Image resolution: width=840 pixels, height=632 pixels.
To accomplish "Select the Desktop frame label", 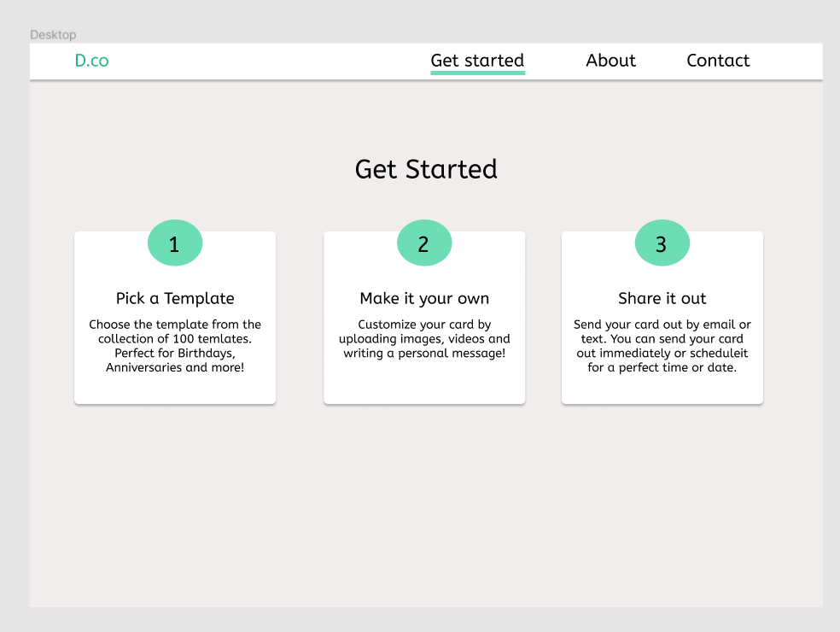I will click(x=53, y=35).
